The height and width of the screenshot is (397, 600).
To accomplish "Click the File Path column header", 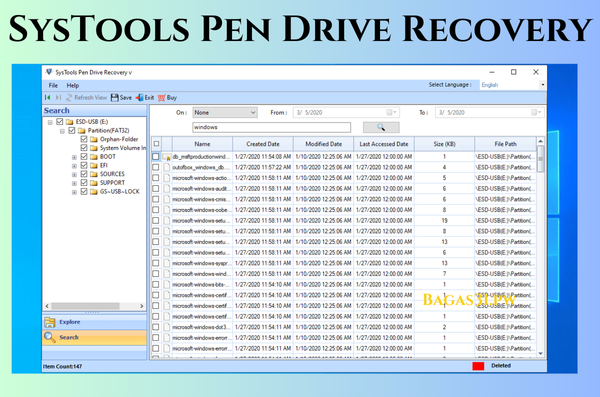I will point(505,144).
